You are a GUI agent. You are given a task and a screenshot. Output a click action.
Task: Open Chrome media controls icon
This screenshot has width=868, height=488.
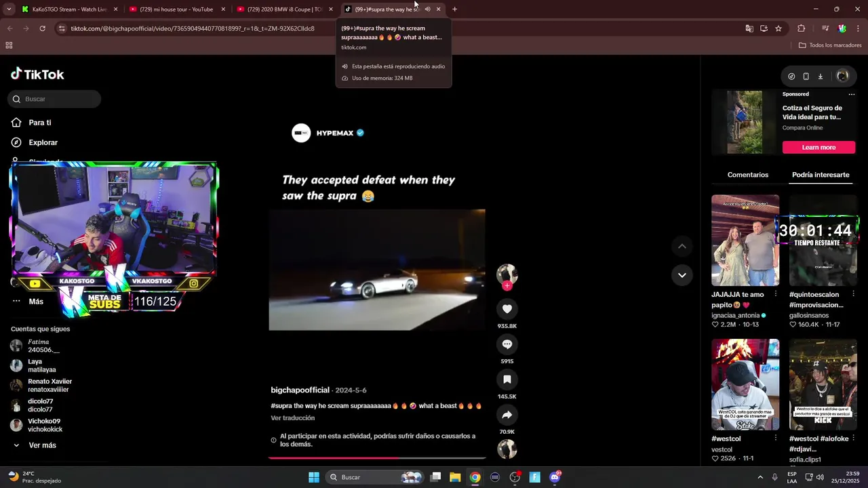point(825,28)
